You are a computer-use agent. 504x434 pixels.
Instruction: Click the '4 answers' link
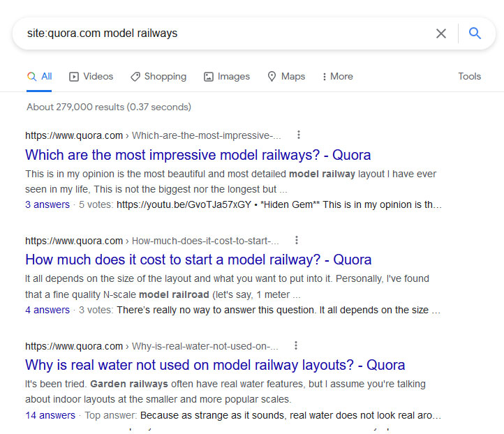click(47, 310)
